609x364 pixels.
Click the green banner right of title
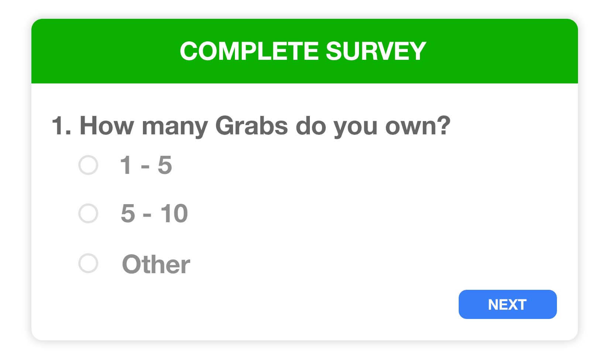pos(502,51)
